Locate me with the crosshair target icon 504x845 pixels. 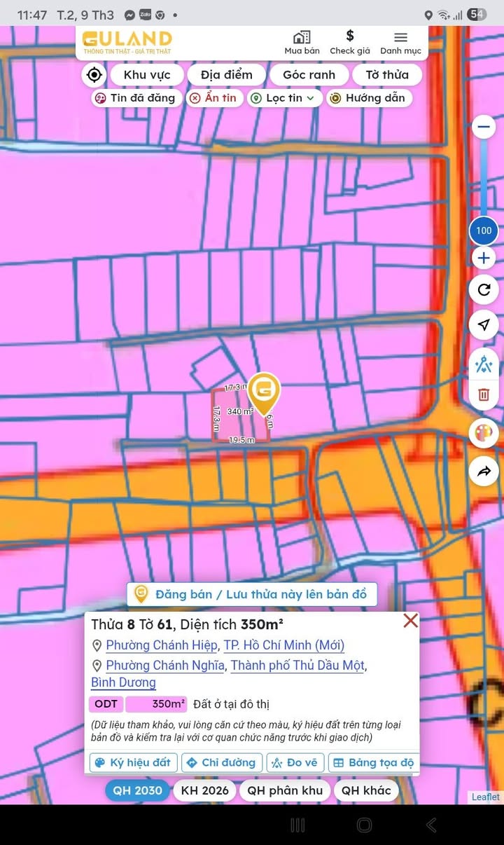(x=94, y=75)
